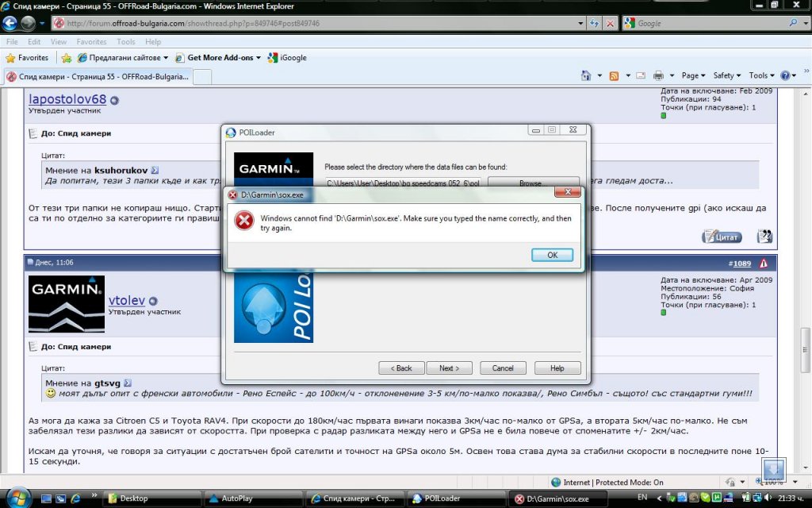Image resolution: width=812 pixels, height=508 pixels.
Task: Open the View menu
Action: pyautogui.click(x=58, y=41)
